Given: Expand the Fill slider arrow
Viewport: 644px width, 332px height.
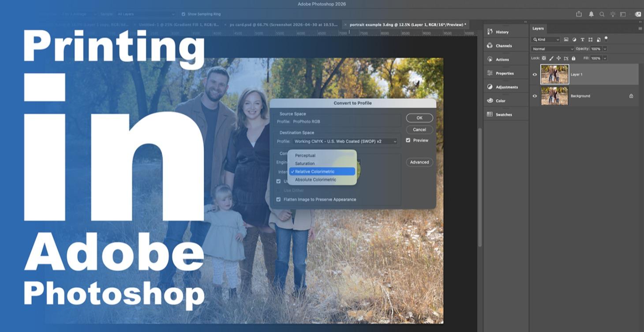Looking at the screenshot, I should pos(605,58).
